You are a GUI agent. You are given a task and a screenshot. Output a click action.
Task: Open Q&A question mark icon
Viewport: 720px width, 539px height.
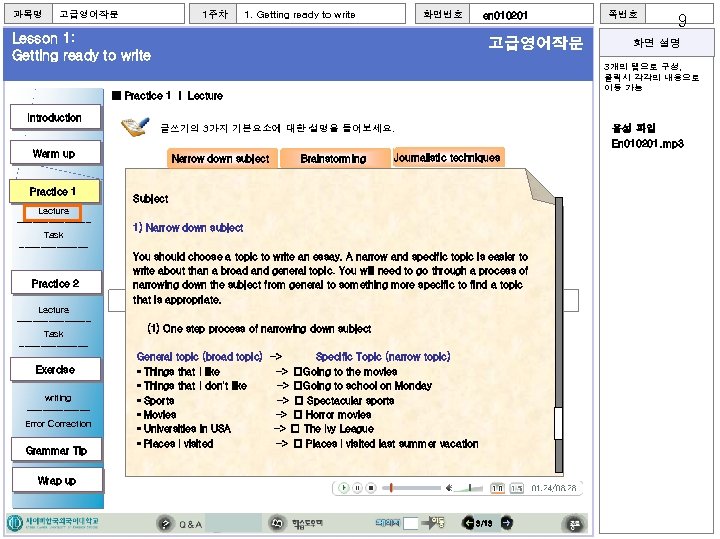click(165, 523)
